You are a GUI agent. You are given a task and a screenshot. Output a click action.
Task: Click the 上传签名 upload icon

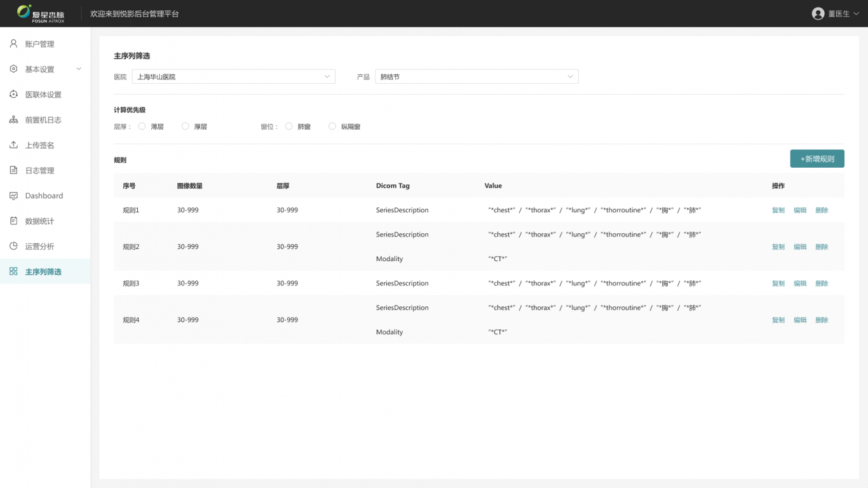(13, 145)
